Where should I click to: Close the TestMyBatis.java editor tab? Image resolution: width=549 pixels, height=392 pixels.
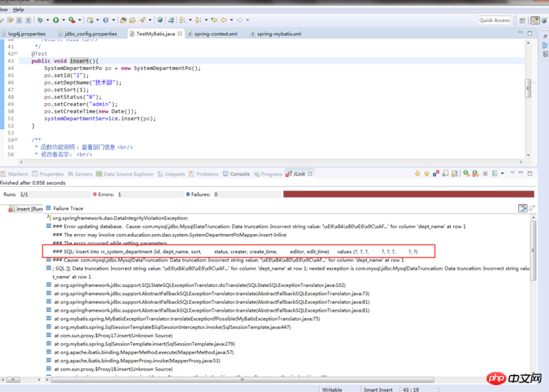(180, 34)
